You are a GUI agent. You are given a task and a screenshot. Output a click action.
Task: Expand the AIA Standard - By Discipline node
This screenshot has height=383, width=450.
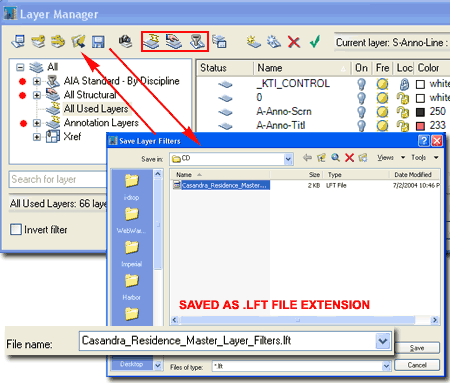(37, 81)
